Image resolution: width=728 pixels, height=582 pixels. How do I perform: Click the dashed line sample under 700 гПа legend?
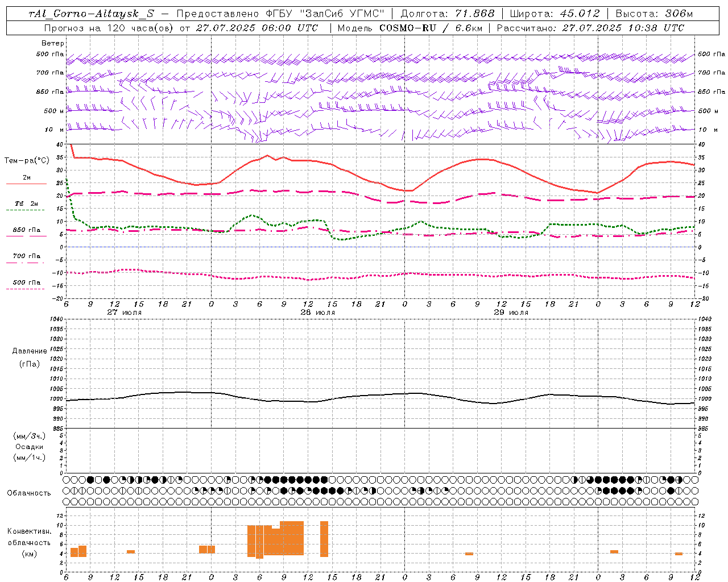[x=26, y=263]
